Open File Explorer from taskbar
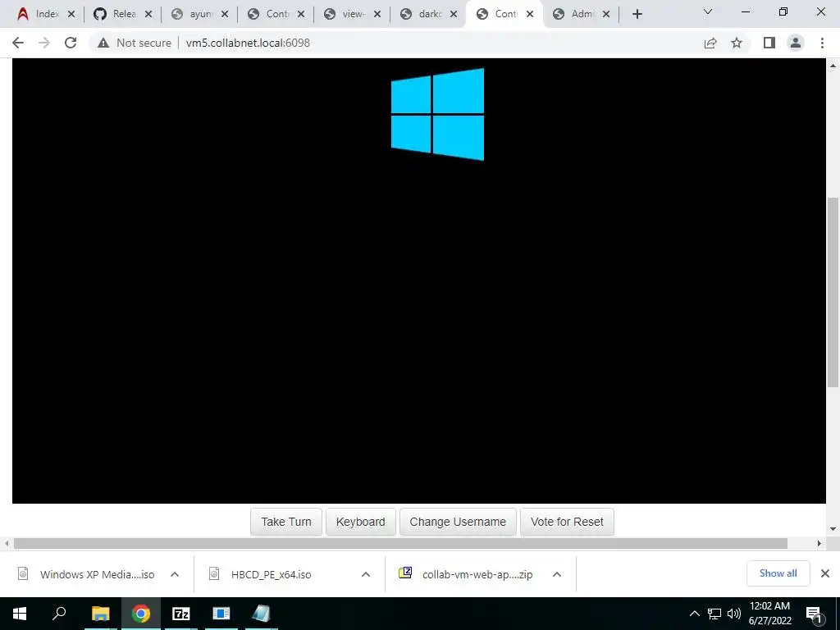Viewport: 840px width, 630px height. [x=100, y=614]
